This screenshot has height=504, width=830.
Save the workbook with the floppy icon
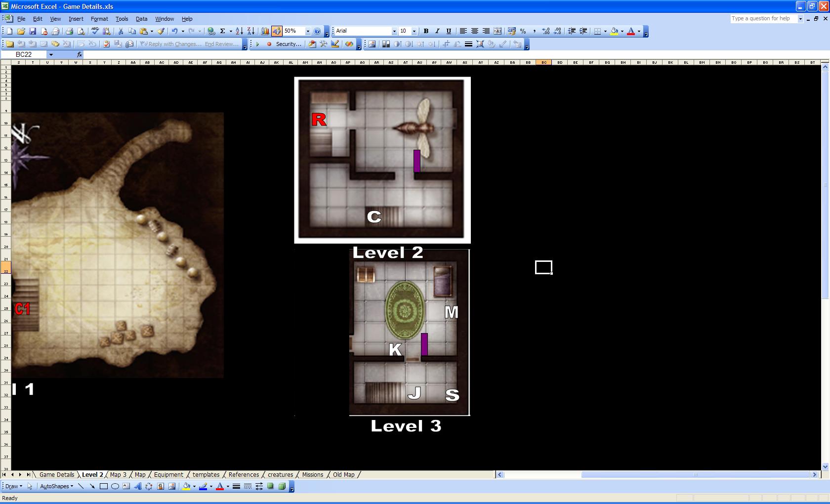(33, 31)
